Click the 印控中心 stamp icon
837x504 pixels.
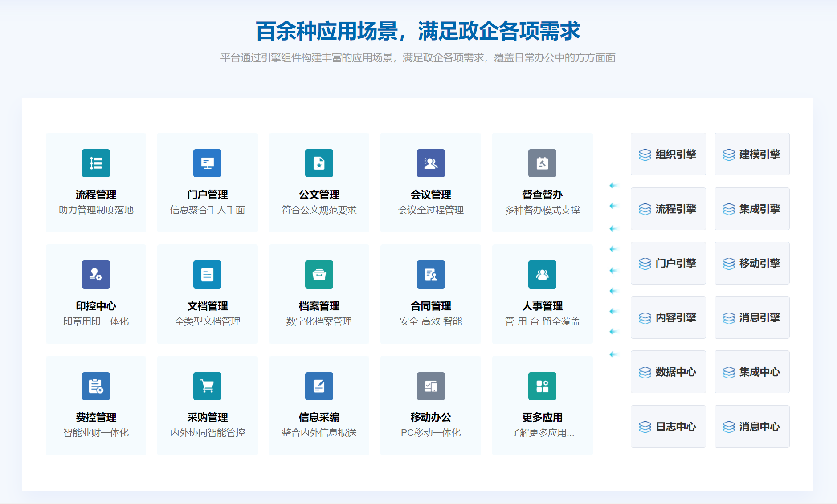point(96,274)
